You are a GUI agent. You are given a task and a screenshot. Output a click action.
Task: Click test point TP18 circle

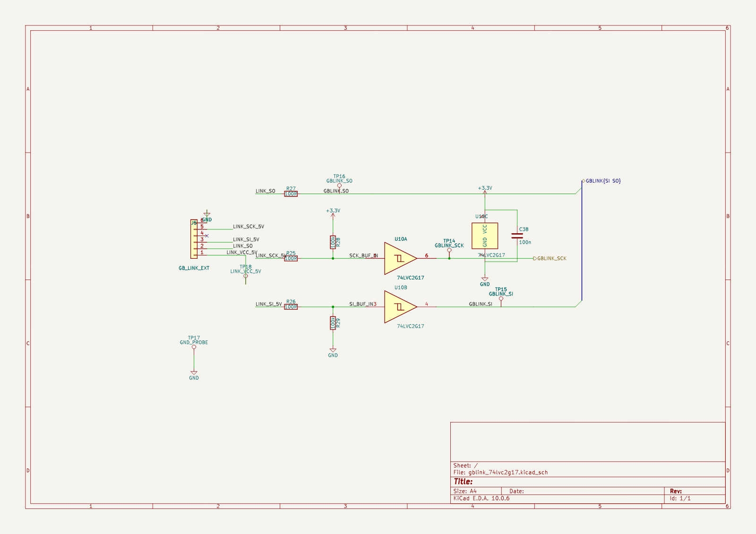coord(246,276)
